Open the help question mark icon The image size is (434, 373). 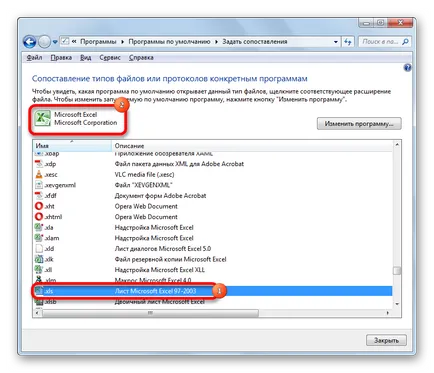pos(407,68)
